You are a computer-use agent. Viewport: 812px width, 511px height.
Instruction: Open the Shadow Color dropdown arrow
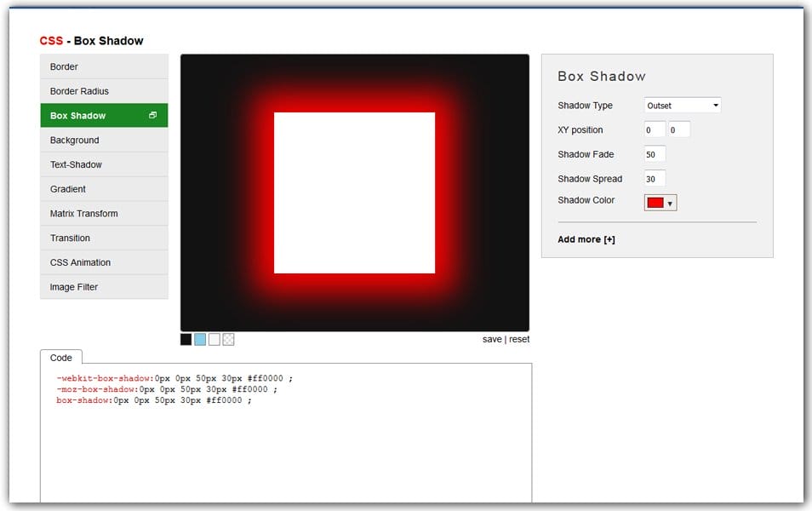(670, 202)
